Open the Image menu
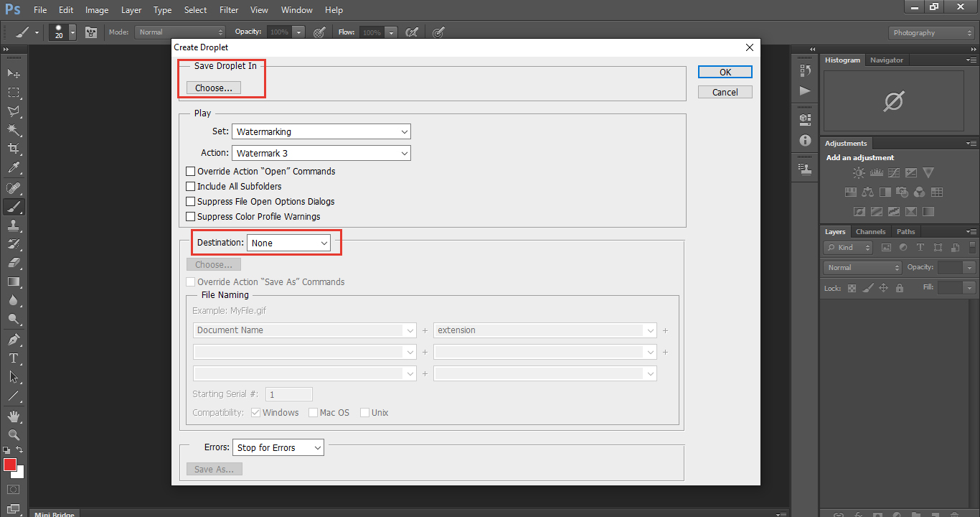980x517 pixels. [x=97, y=10]
